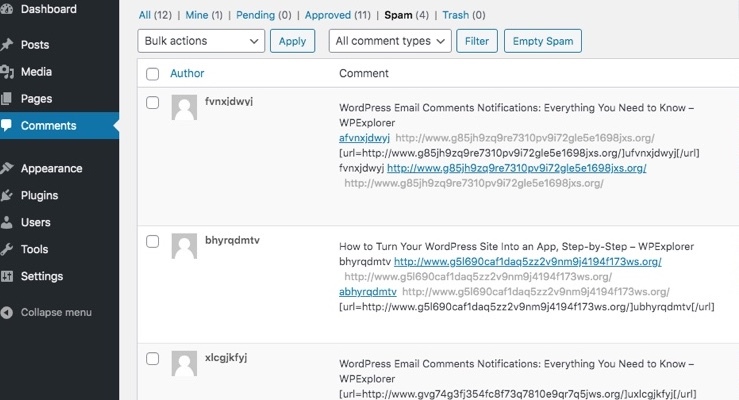
Task: Click the Apply button
Action: (x=292, y=41)
